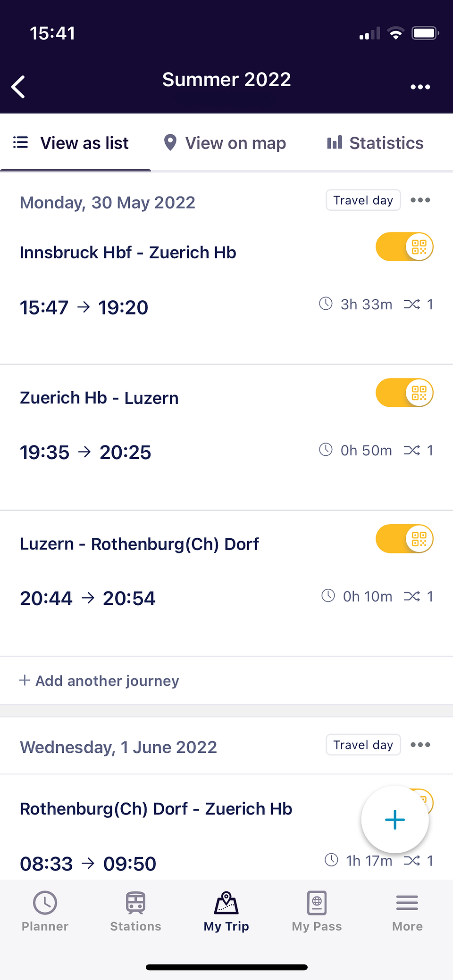The width and height of the screenshot is (453, 980).
Task: Go back using the header arrow
Action: point(18,87)
